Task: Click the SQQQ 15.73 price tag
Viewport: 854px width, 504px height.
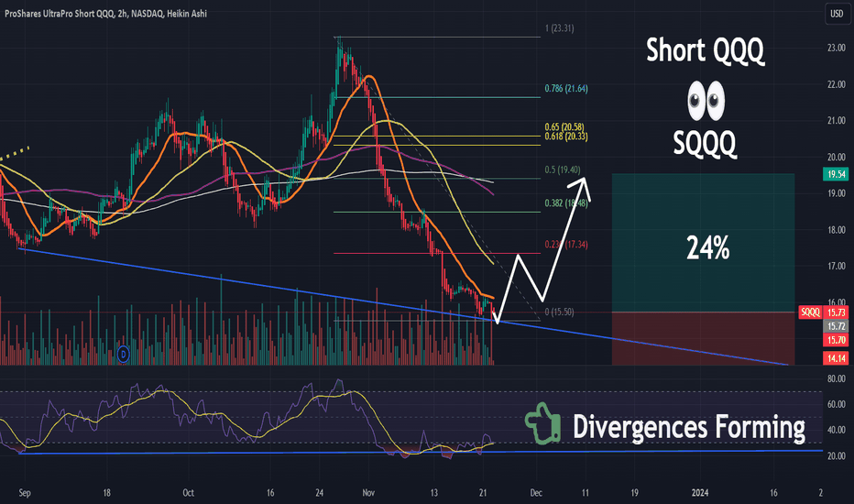Action: click(824, 312)
